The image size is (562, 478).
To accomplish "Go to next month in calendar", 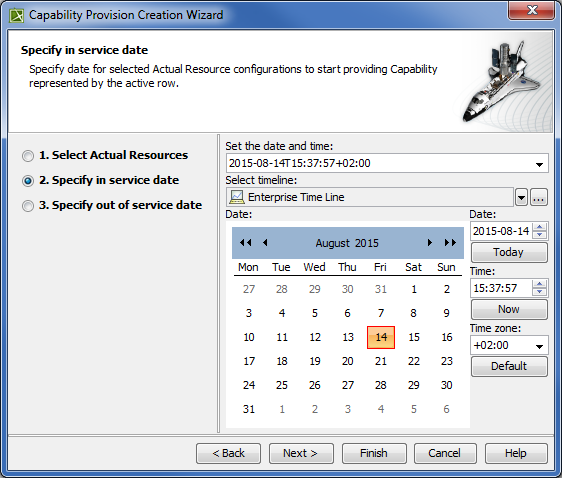I will [x=429, y=243].
